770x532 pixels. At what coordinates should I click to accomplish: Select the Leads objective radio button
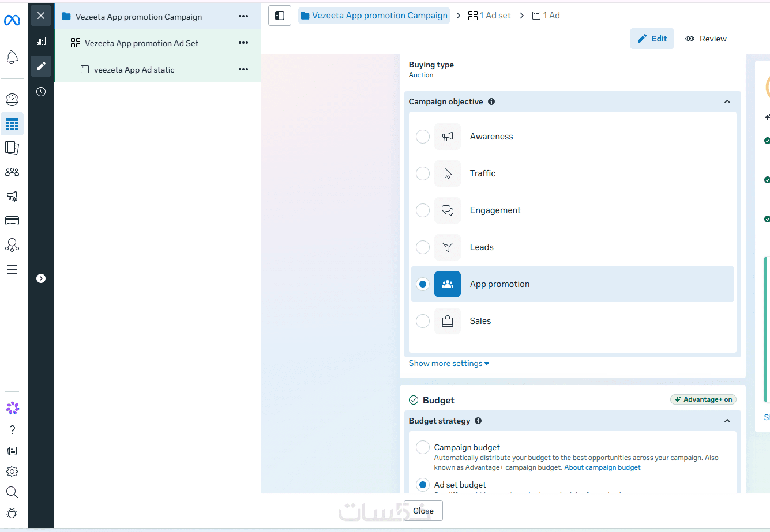tap(423, 247)
